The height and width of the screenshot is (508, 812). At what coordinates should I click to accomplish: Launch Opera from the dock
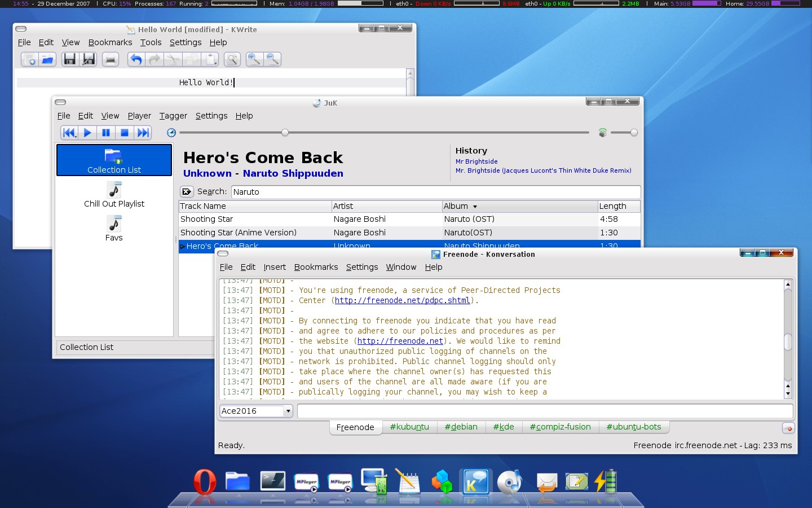pos(205,483)
